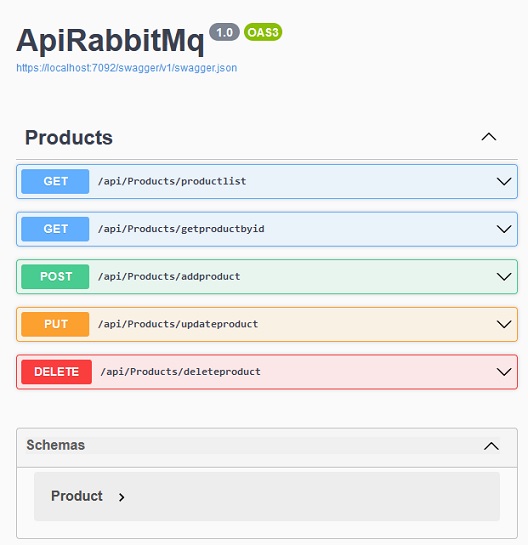Expand the deleteproduct endpoint chevron
Viewport: 528px width, 545px height.
pyautogui.click(x=504, y=372)
